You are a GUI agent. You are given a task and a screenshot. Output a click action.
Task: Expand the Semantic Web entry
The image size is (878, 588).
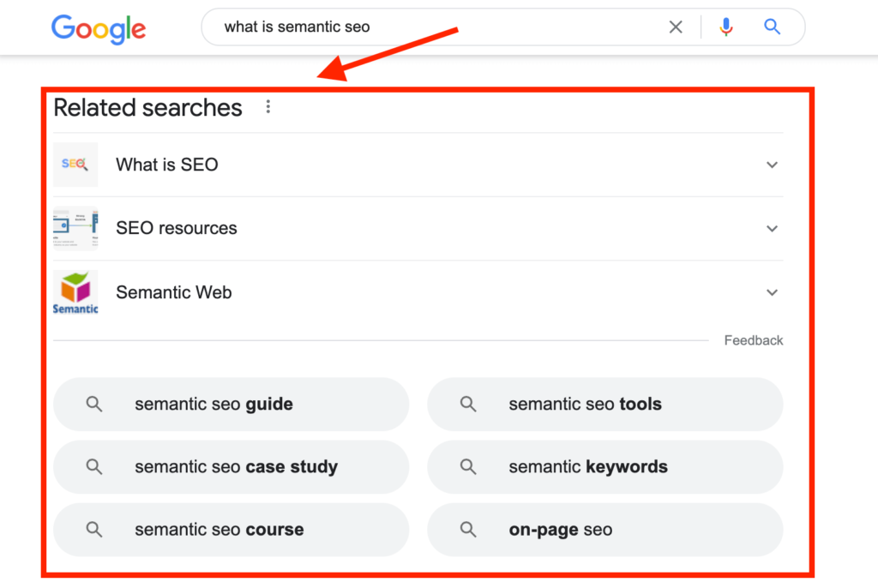pyautogui.click(x=772, y=292)
